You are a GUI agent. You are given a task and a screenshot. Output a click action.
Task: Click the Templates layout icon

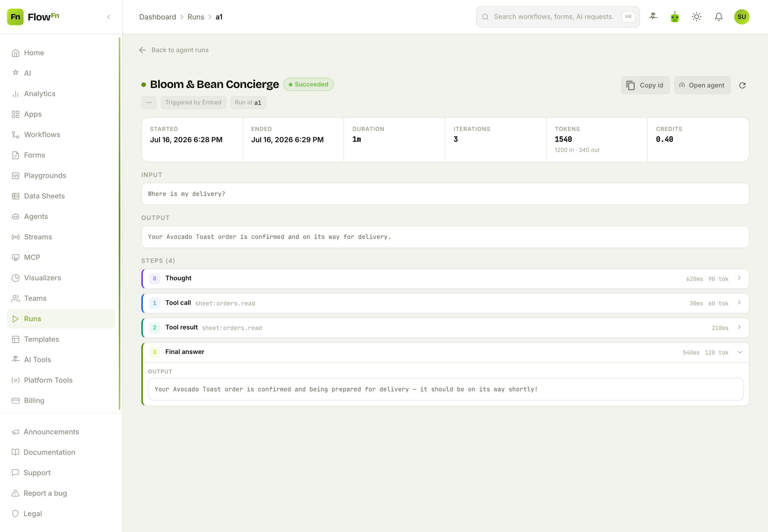[15, 339]
